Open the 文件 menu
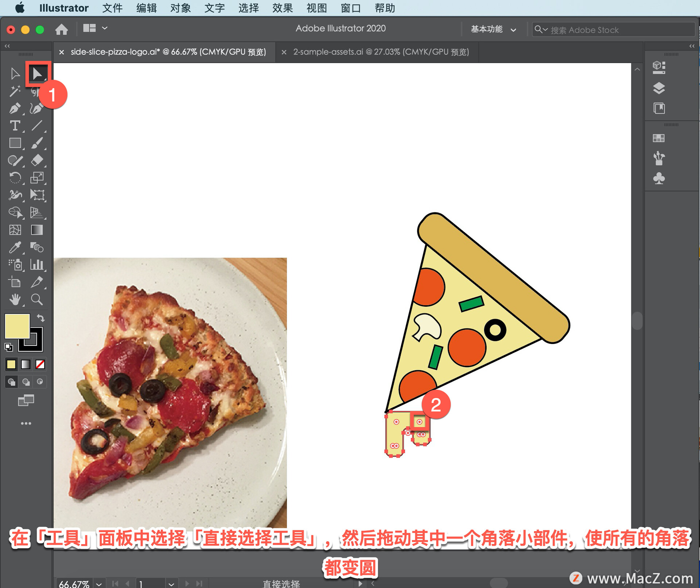This screenshot has height=588, width=700. (112, 8)
